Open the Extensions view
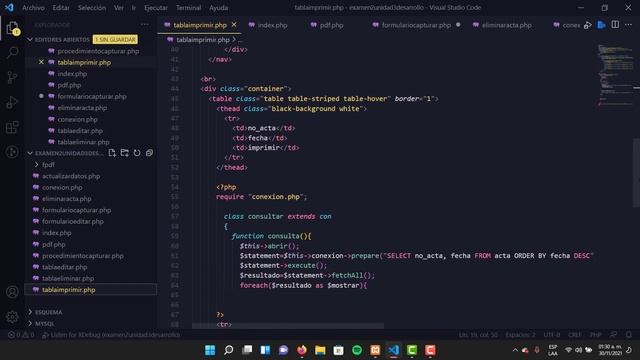The height and width of the screenshot is (360, 640). pos(13,127)
